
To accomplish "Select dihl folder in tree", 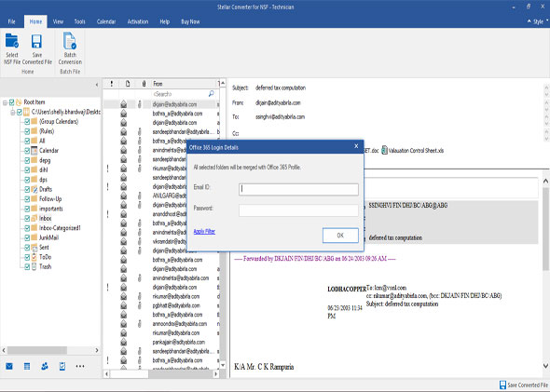I will (44, 169).
